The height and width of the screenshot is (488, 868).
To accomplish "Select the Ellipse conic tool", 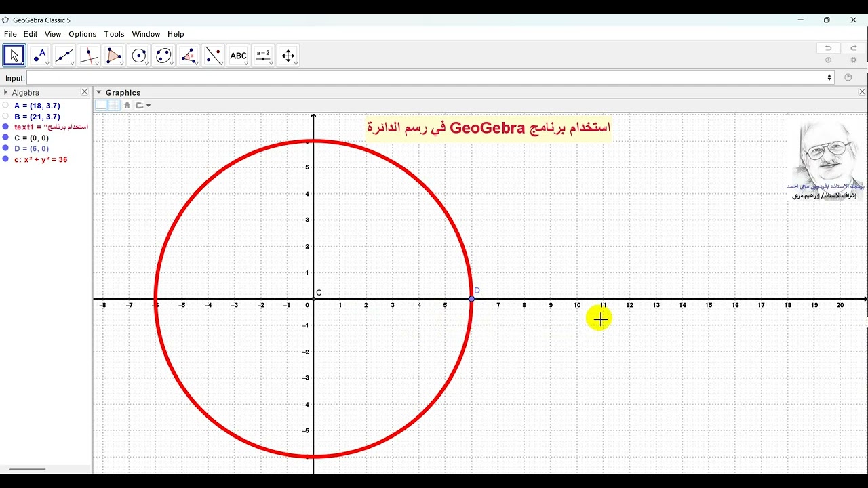I will coord(163,56).
